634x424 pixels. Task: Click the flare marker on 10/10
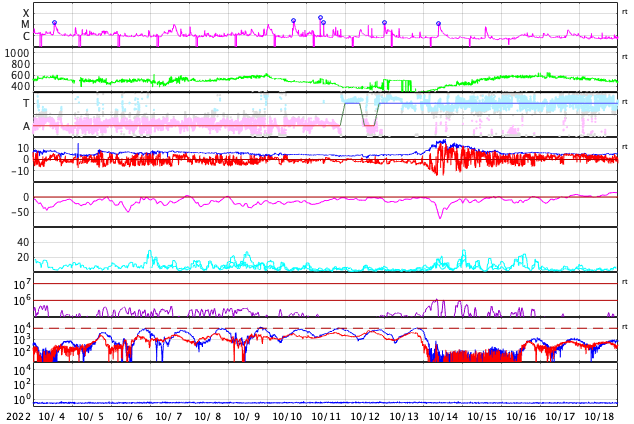point(294,20)
